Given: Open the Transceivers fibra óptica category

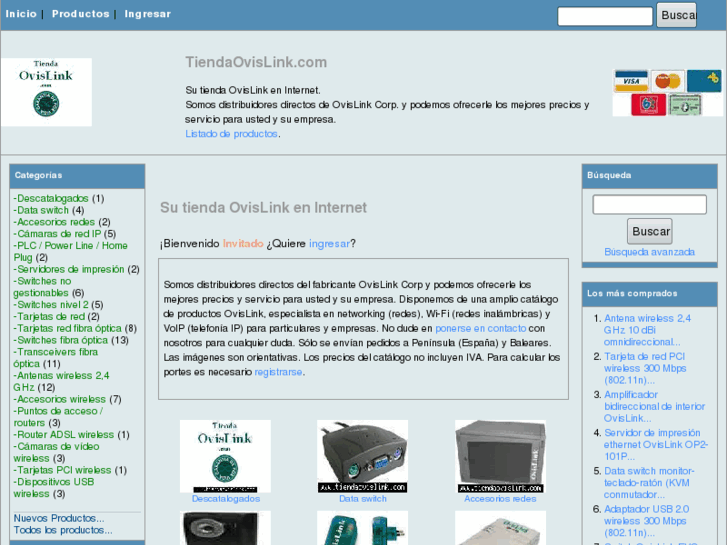Looking at the screenshot, I should click(56, 358).
